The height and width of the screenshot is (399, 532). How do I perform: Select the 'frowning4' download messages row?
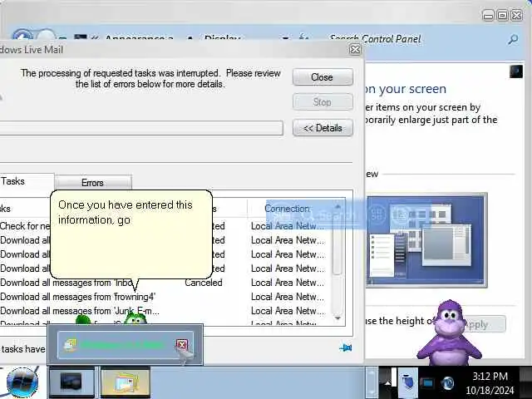pyautogui.click(x=77, y=297)
